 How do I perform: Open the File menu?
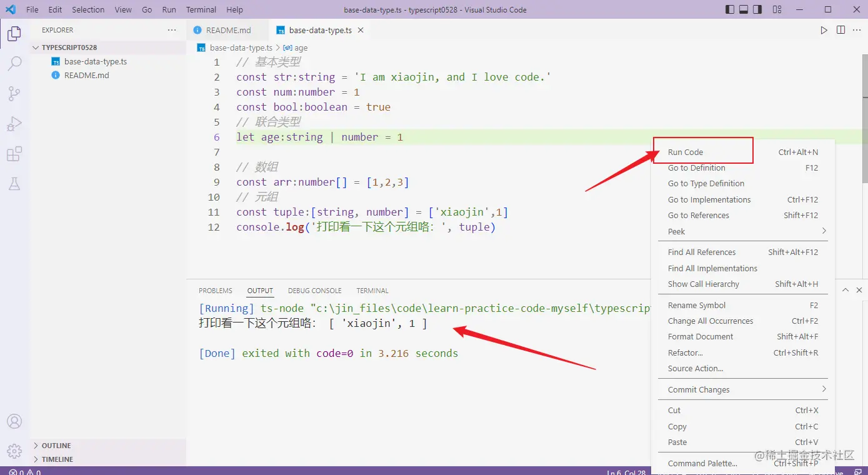tap(32, 9)
